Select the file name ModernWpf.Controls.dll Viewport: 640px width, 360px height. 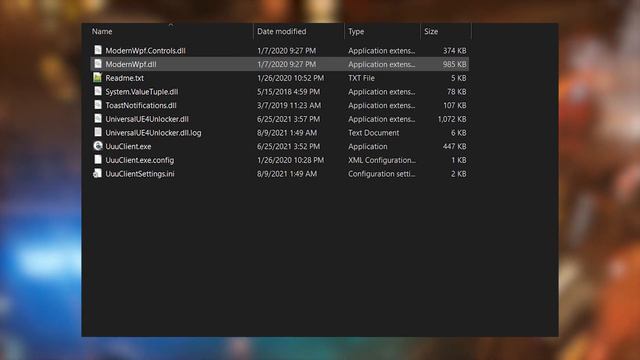145,51
